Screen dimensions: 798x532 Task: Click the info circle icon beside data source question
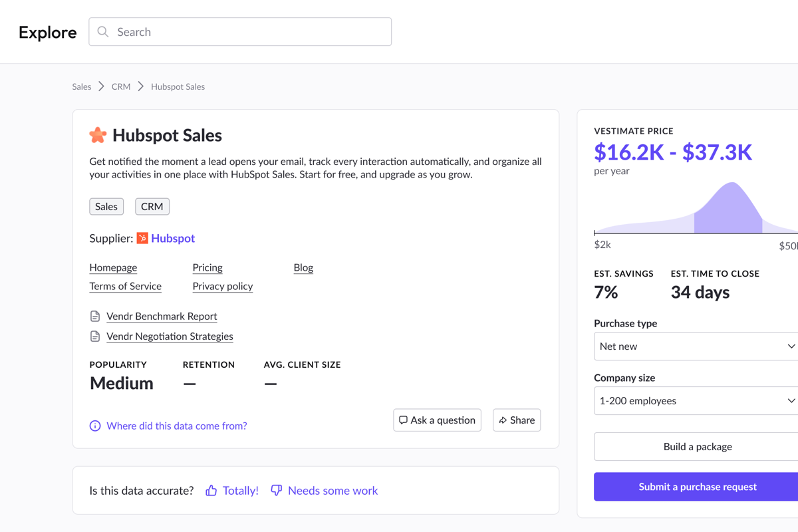(x=95, y=426)
